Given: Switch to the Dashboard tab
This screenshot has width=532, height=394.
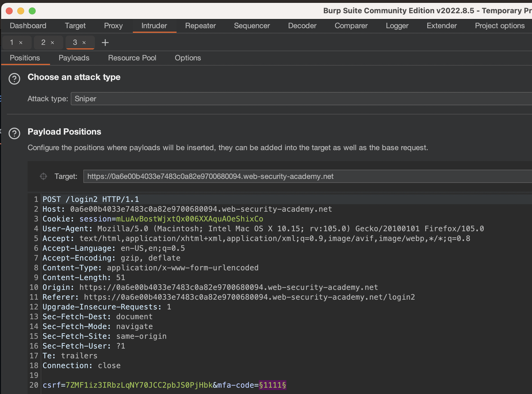Looking at the screenshot, I should [x=28, y=26].
